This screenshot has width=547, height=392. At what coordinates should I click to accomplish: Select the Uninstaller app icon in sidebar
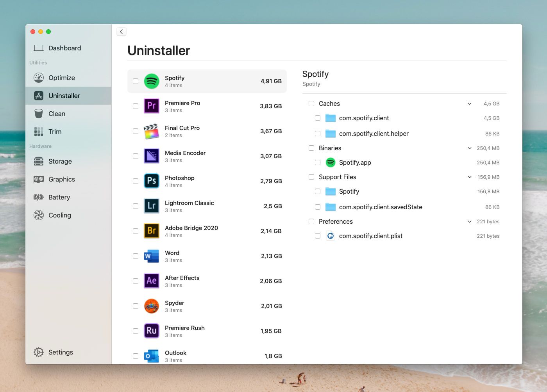(x=38, y=96)
